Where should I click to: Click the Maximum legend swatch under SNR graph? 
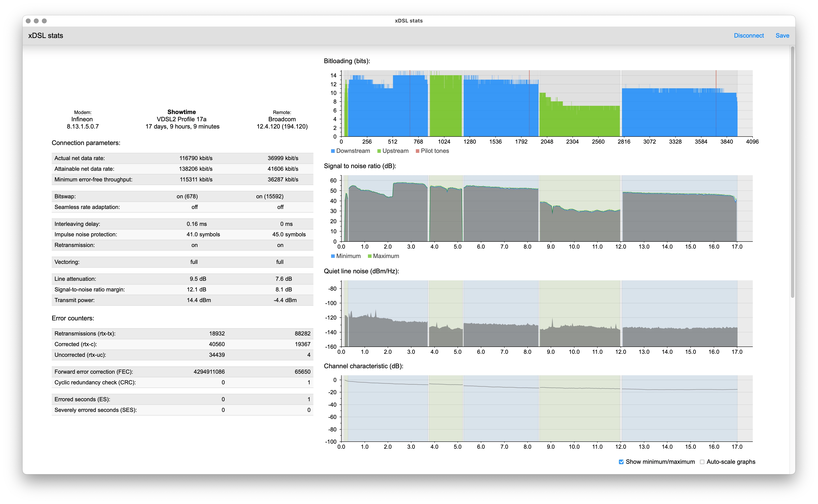click(x=370, y=256)
